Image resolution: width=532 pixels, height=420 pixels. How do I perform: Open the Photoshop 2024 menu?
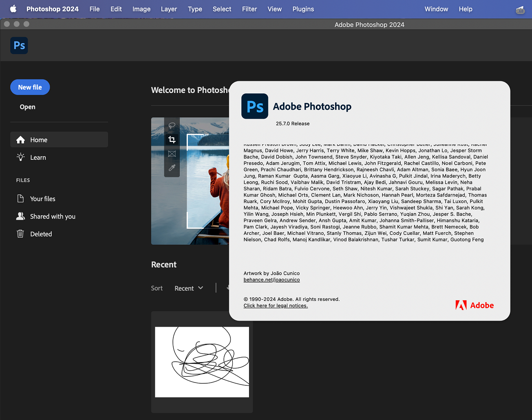[x=53, y=9]
